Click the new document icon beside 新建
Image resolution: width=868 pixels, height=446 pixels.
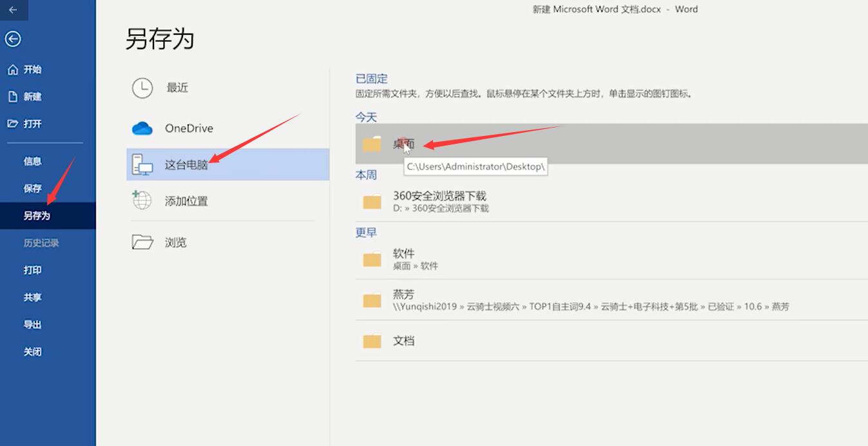click(x=12, y=97)
